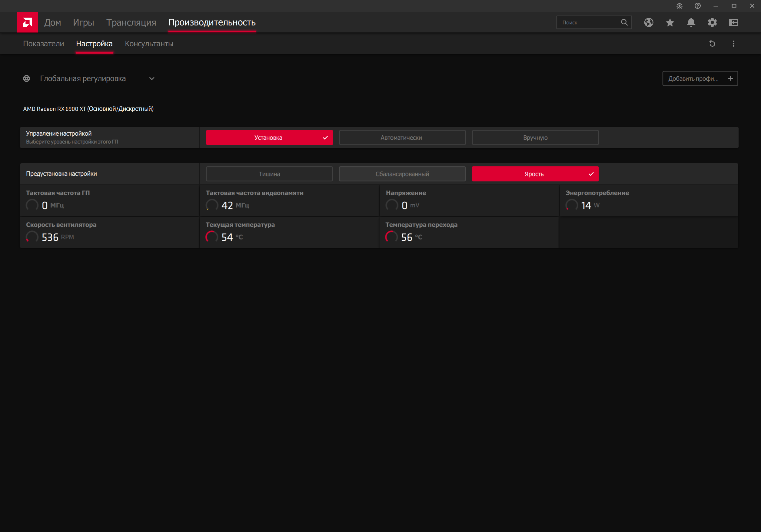Screen dimensions: 761x532
Task: Open settings gear icon
Action: [712, 22]
